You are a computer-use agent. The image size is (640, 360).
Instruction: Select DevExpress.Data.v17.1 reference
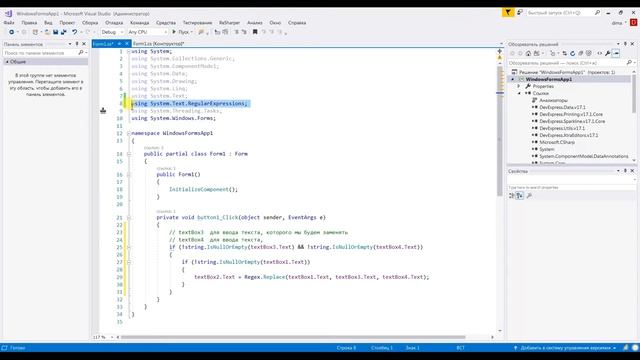(x=562, y=107)
